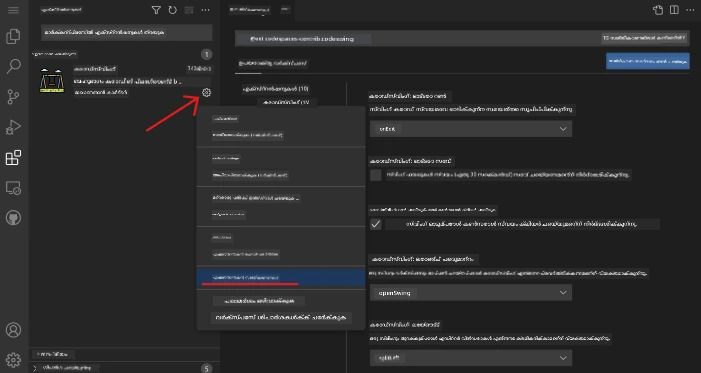Image resolution: width=701 pixels, height=373 pixels.
Task: Expand the settings tree item showing (10)
Action: click(275, 89)
